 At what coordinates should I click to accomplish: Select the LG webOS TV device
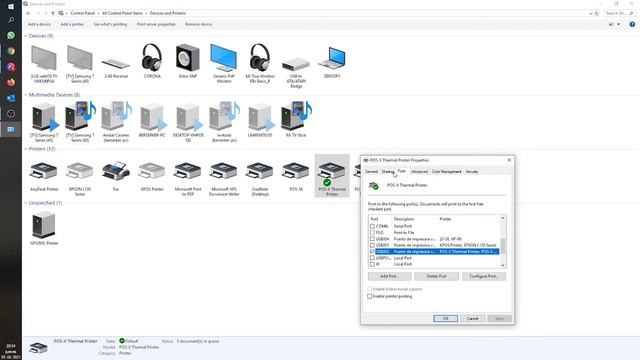(x=44, y=64)
